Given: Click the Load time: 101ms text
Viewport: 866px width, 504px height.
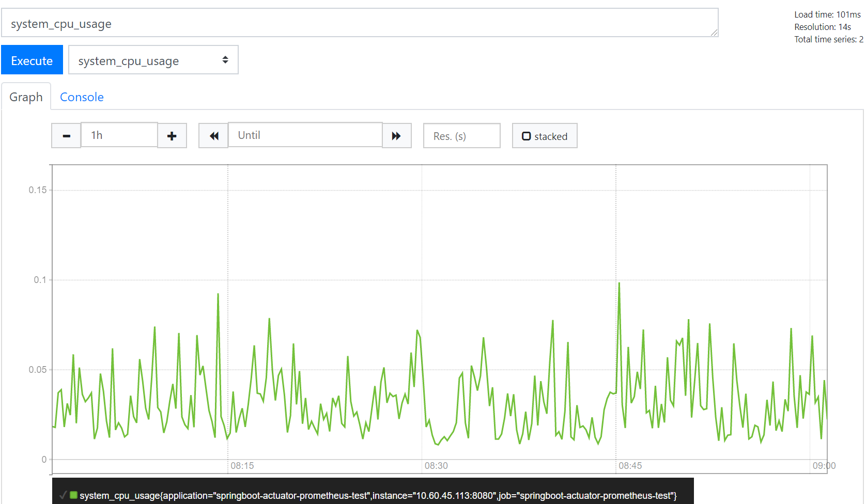Looking at the screenshot, I should (x=827, y=14).
